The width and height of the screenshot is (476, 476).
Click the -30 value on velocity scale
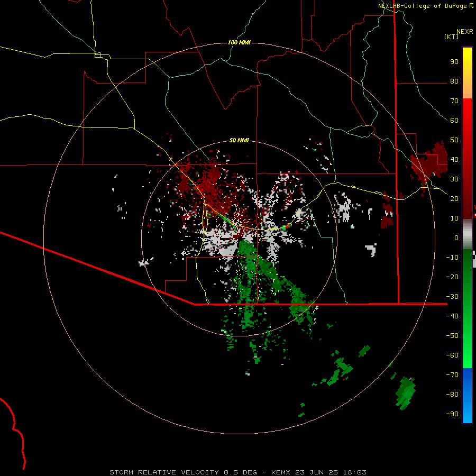click(452, 297)
